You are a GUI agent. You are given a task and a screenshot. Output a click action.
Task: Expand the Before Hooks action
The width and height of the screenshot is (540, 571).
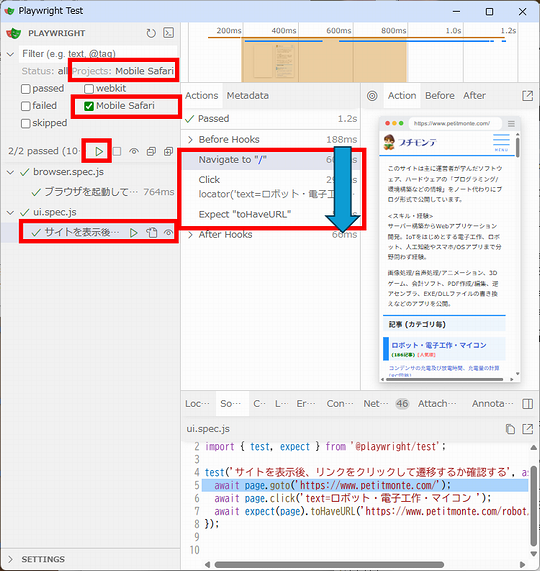click(x=190, y=139)
